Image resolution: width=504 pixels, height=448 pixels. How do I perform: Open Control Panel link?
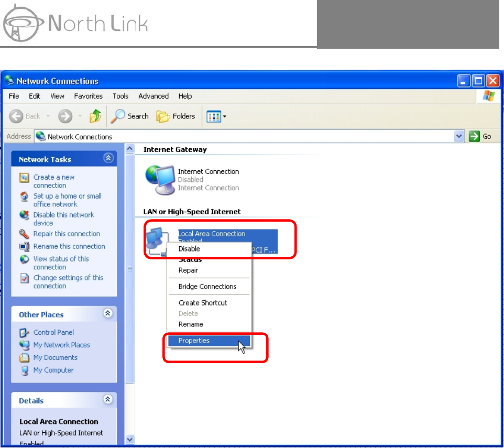53,332
